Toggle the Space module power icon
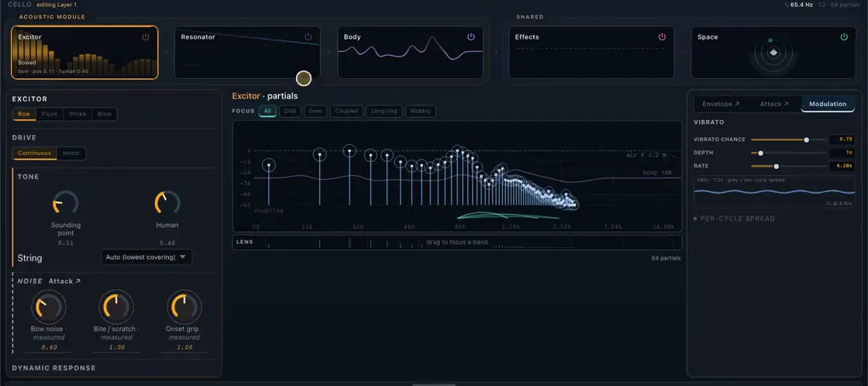Screen dimensions: 868x386 tap(844, 37)
